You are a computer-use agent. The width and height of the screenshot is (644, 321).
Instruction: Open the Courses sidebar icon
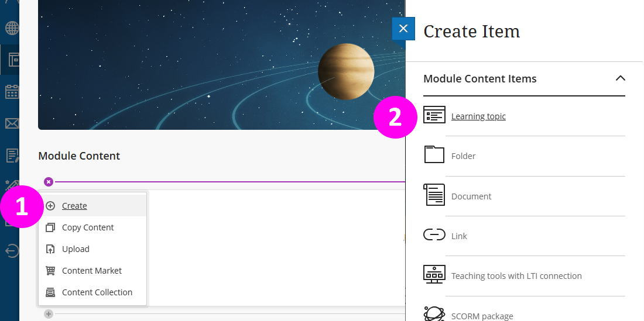point(13,60)
